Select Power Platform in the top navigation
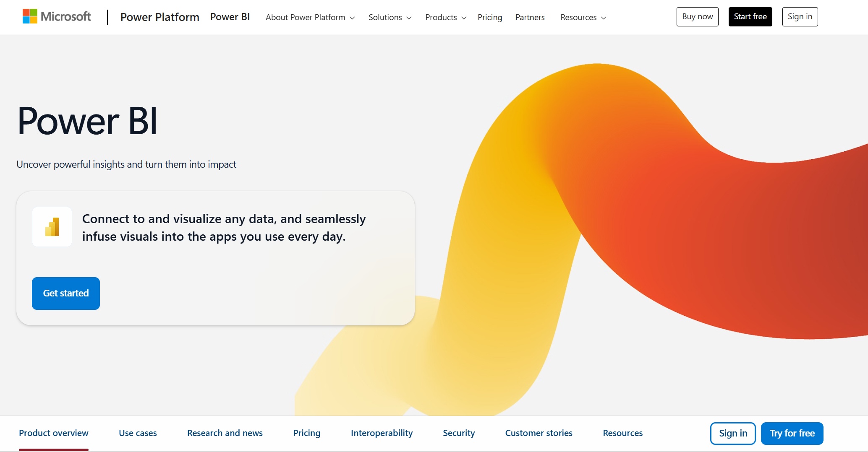868x452 pixels. click(x=159, y=17)
